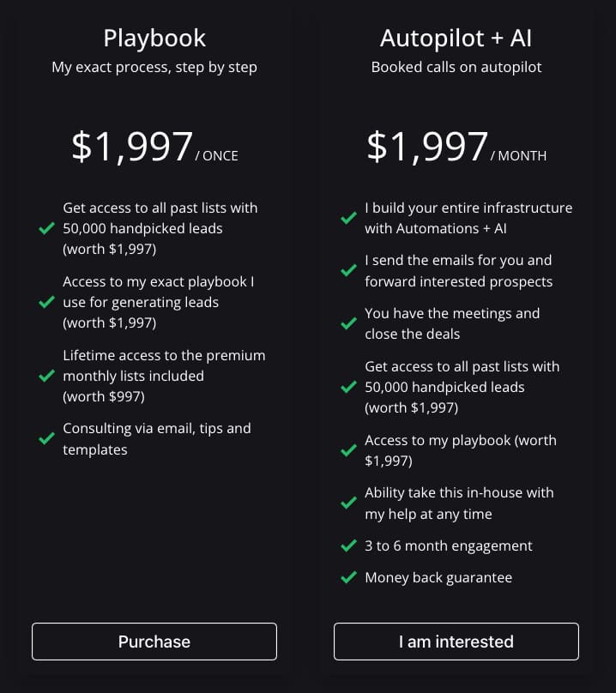Click checkmark next to exact playbook access

pos(46,303)
